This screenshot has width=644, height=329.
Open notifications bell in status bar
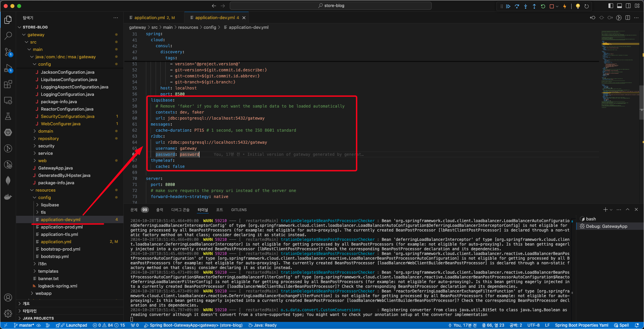(x=637, y=325)
